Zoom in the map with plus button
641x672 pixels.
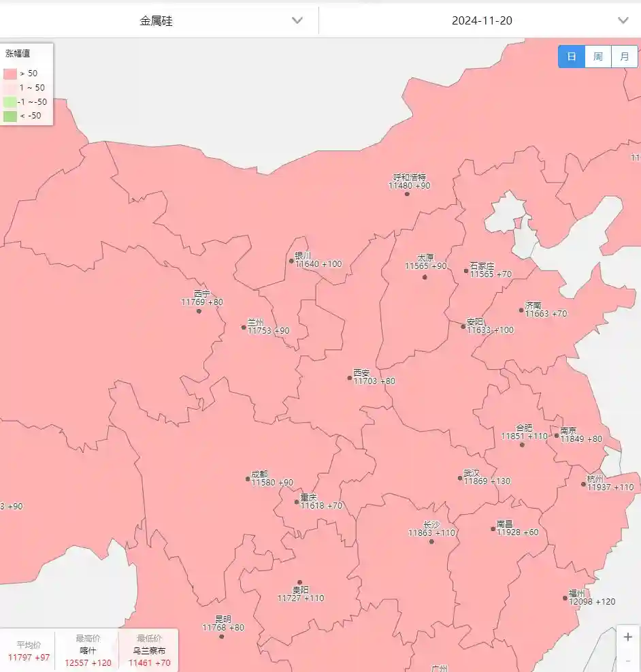pyautogui.click(x=627, y=637)
